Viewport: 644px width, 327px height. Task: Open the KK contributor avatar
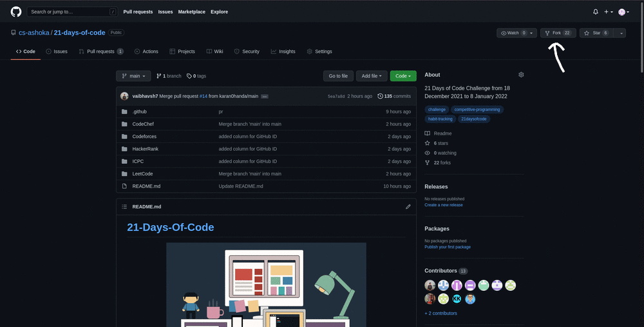[x=457, y=299]
